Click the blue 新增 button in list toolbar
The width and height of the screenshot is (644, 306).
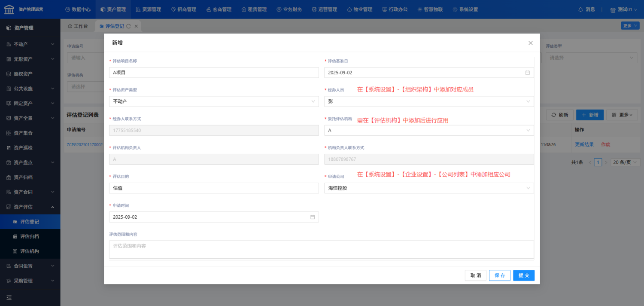pyautogui.click(x=590, y=115)
